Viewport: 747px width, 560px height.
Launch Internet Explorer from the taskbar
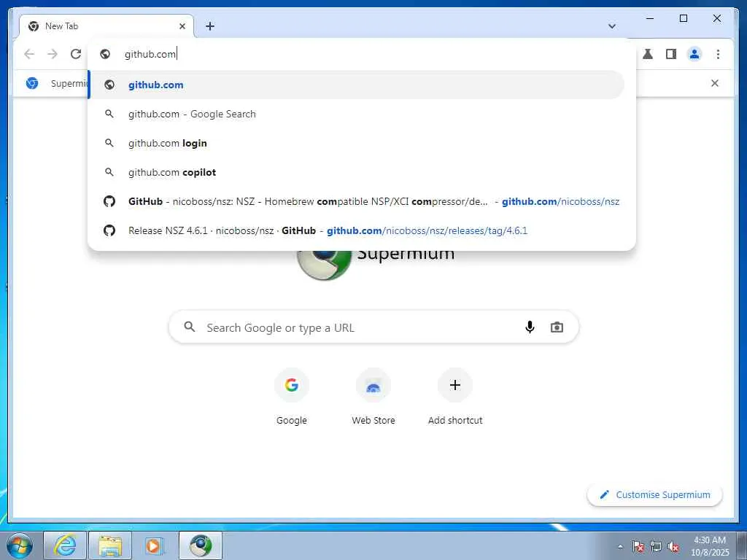pyautogui.click(x=65, y=545)
